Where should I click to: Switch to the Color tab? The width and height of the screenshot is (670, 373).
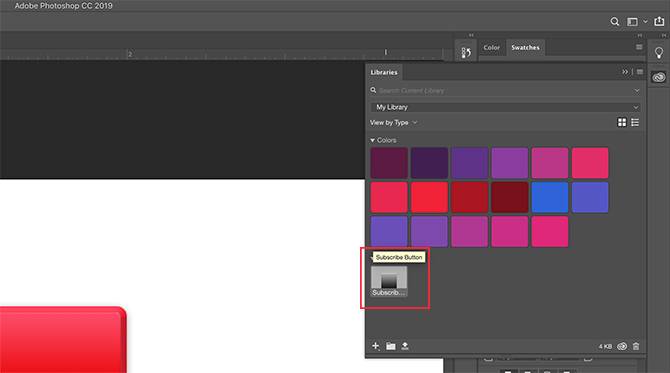click(491, 47)
